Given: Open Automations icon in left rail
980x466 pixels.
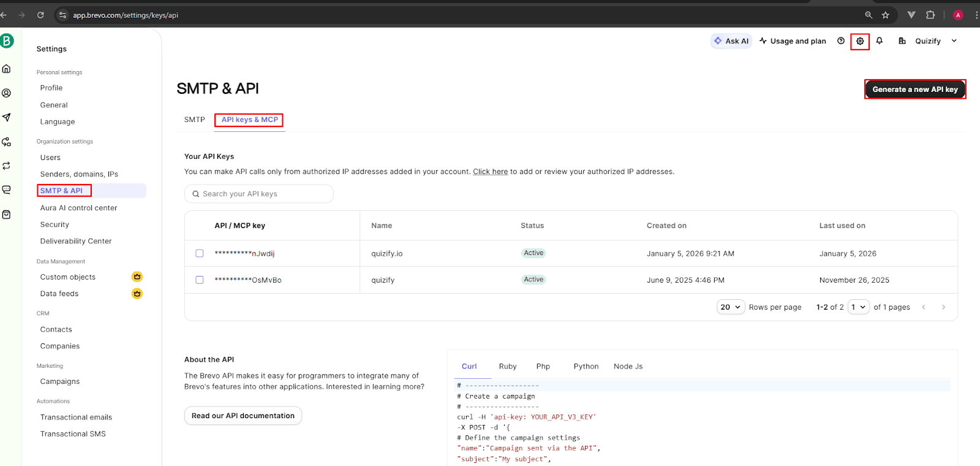Looking at the screenshot, I should click(7, 142).
